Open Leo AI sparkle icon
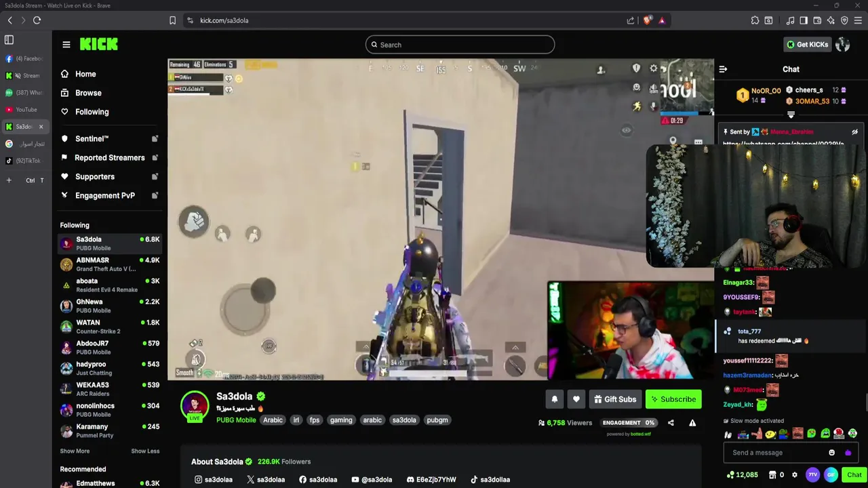This screenshot has height=488, width=868. pos(831,20)
